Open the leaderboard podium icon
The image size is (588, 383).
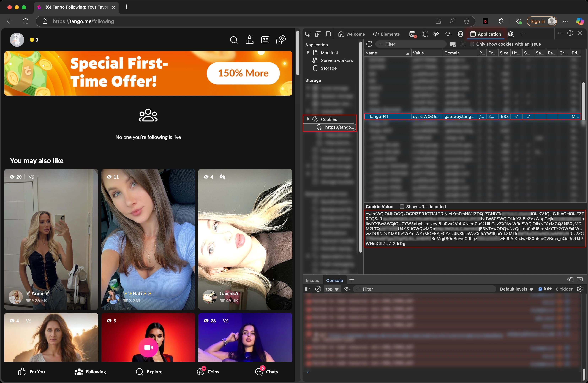(x=249, y=40)
